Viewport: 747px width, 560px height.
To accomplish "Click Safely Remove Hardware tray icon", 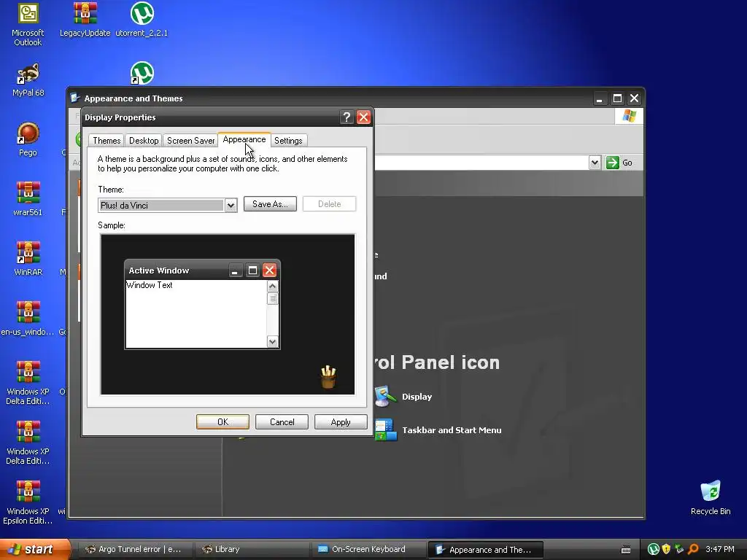I will 679,549.
